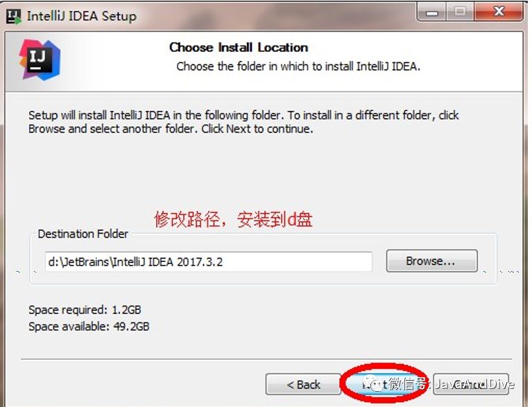Click the JavaAndDive watermark text

click(x=474, y=384)
